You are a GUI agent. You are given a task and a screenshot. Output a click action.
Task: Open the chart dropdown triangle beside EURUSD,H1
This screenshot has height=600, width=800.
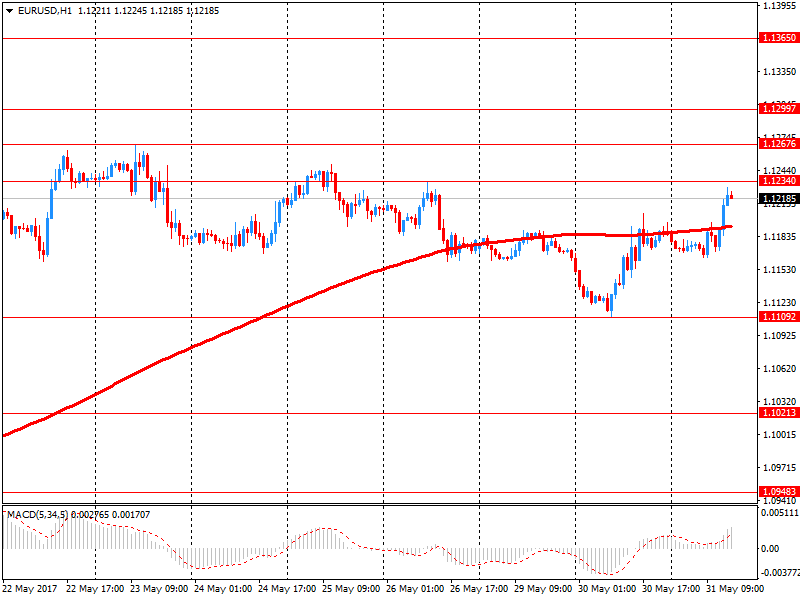pyautogui.click(x=9, y=11)
